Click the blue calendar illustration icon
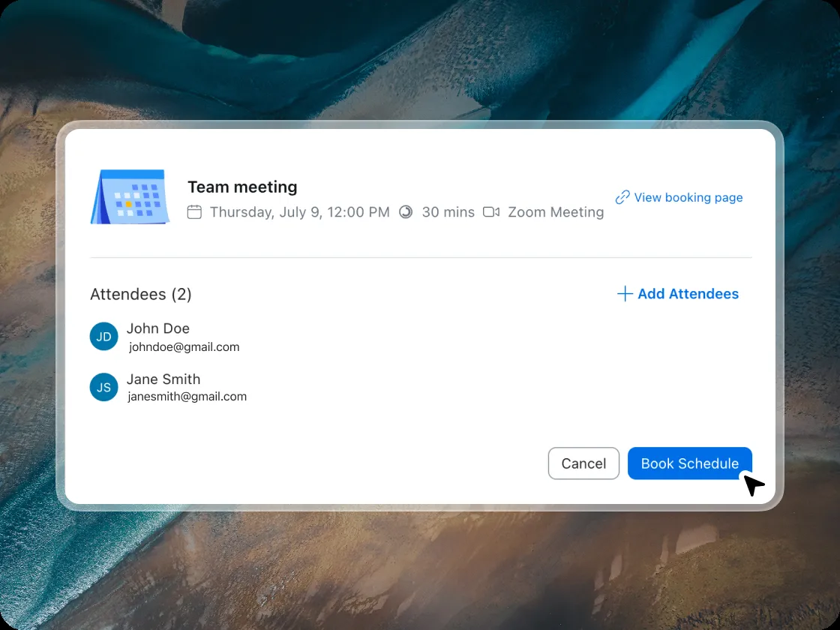Viewport: 840px width, 630px height. pyautogui.click(x=130, y=196)
